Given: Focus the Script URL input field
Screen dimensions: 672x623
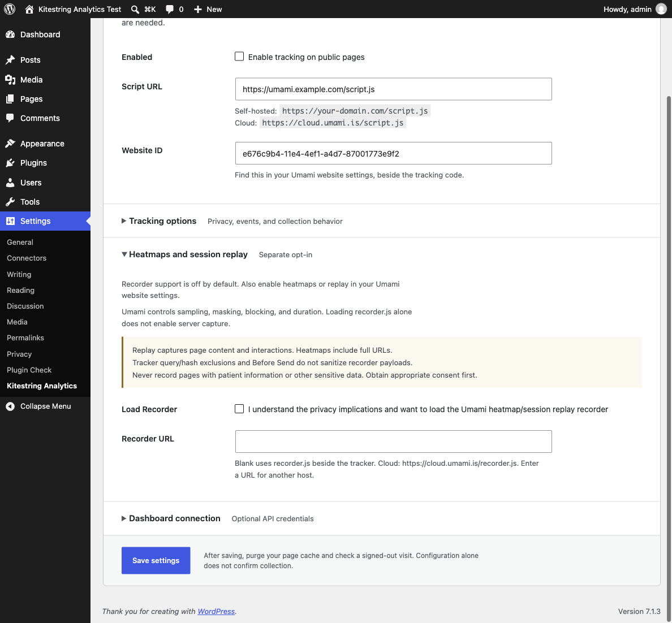Looking at the screenshot, I should pos(394,89).
